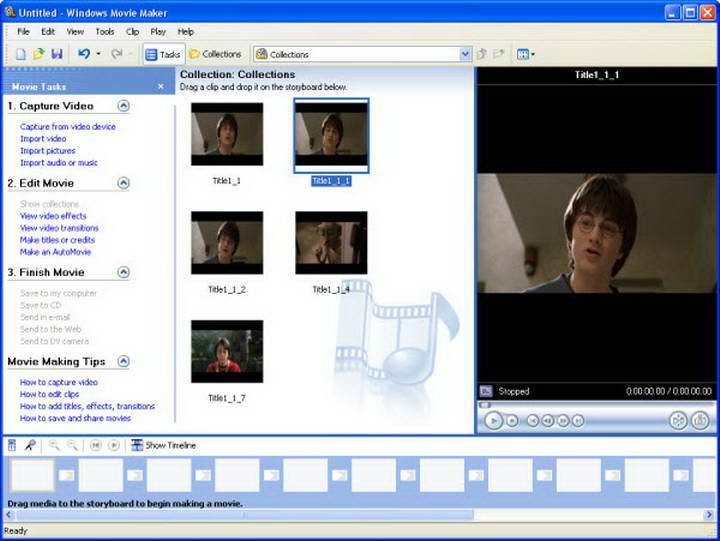Play the preview in the monitor
This screenshot has height=541, width=720.
coord(494,420)
